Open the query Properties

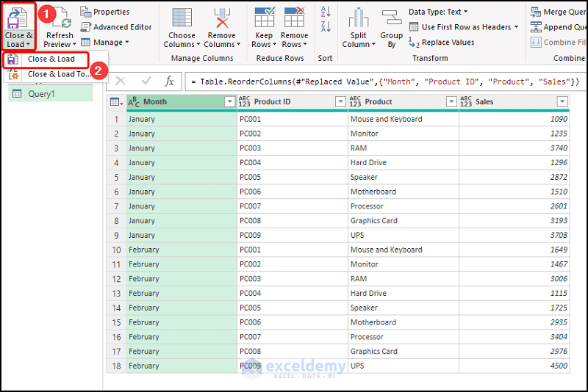(x=104, y=12)
